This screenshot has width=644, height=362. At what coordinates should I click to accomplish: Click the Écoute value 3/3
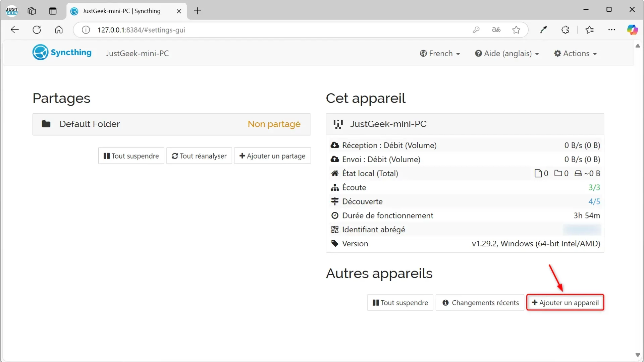click(x=594, y=187)
